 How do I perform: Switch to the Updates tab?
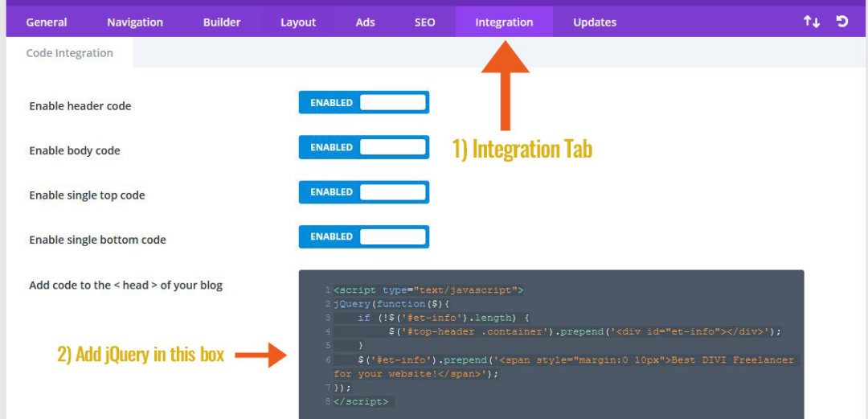click(x=595, y=23)
